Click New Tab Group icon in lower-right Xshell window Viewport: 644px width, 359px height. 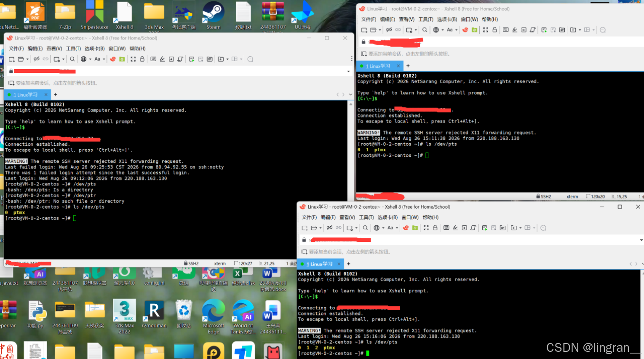[513, 228]
